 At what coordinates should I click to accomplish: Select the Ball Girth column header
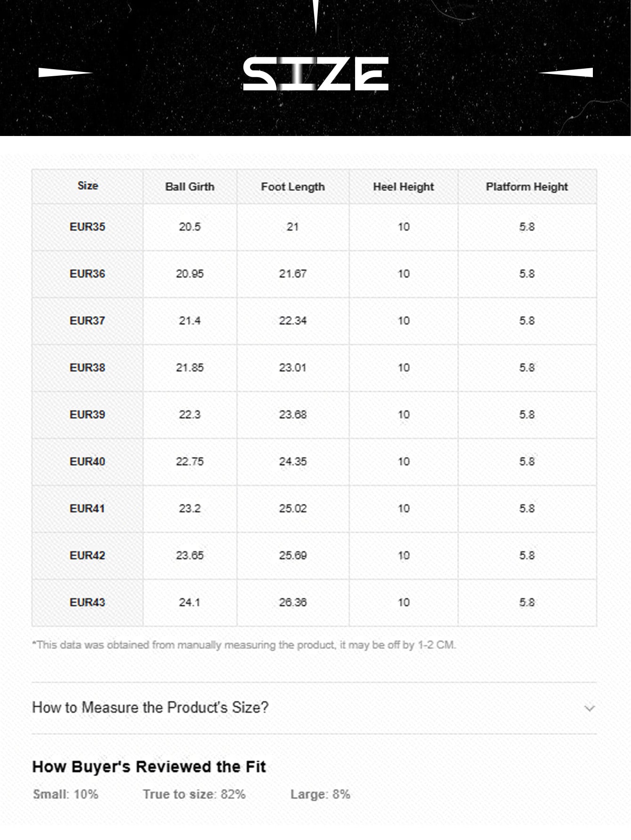point(190,187)
